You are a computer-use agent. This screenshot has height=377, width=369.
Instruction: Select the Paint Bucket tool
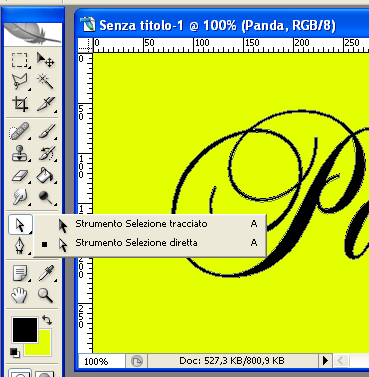click(45, 175)
